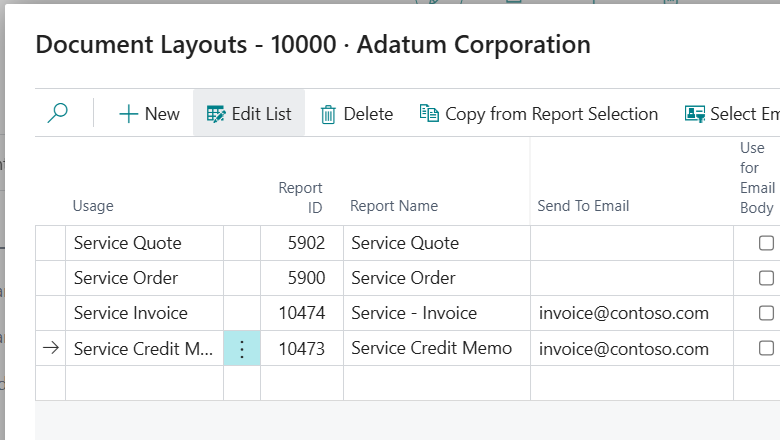780x440 pixels.
Task: Click the search magnifier icon
Action: 58,114
